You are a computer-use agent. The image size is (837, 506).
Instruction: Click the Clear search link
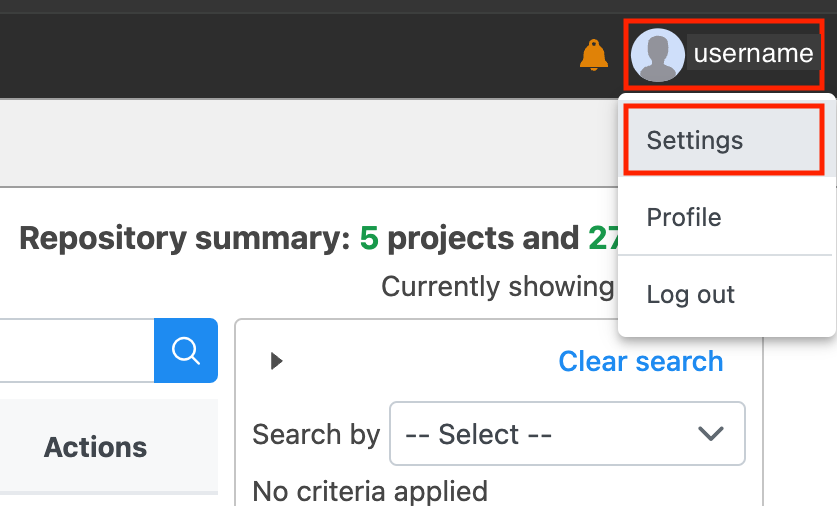pos(640,361)
